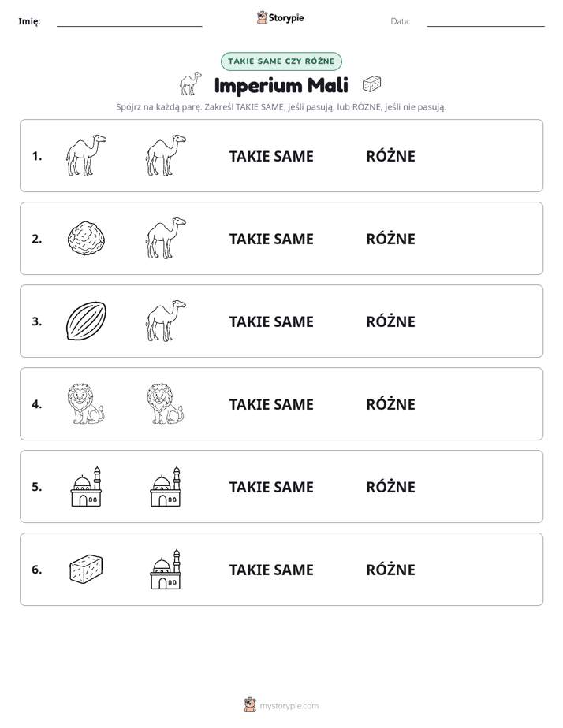
Task: Choose RÓŻNE in row 6
Action: [390, 570]
